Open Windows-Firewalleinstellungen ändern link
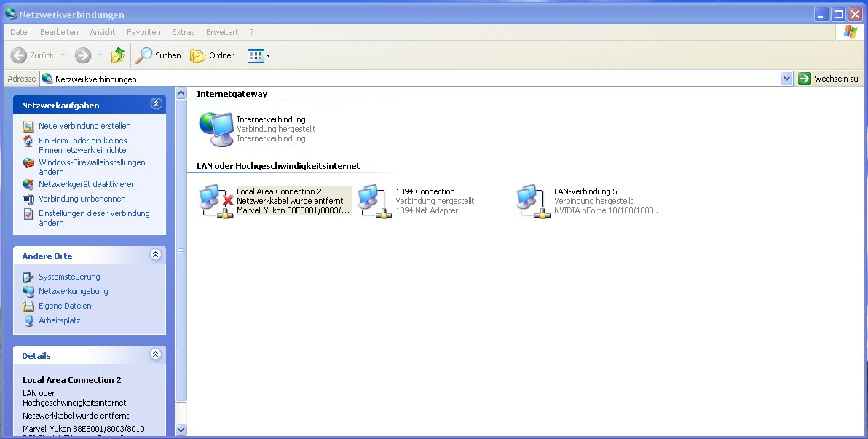868x439 pixels. pos(92,167)
